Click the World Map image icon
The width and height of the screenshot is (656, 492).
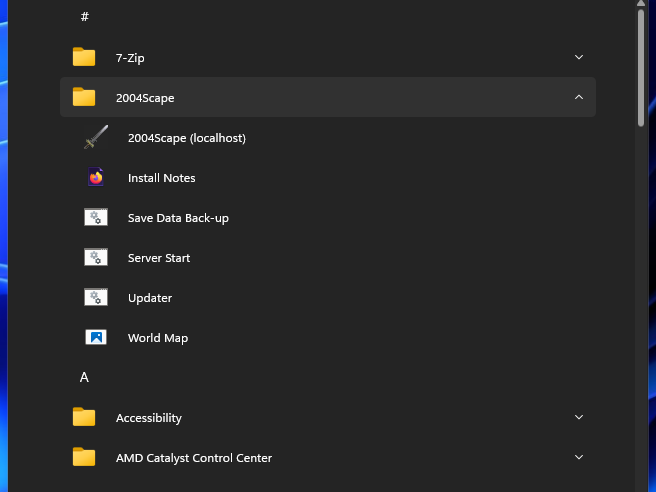pyautogui.click(x=96, y=338)
